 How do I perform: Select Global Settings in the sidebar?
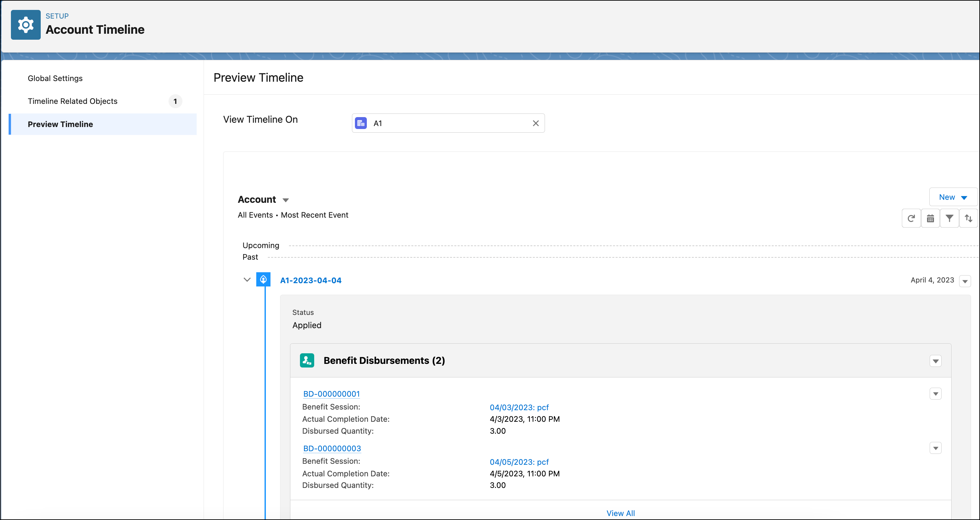(x=55, y=78)
